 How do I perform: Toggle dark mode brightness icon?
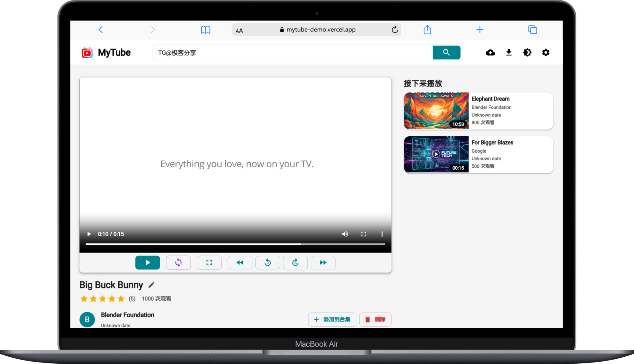527,52
